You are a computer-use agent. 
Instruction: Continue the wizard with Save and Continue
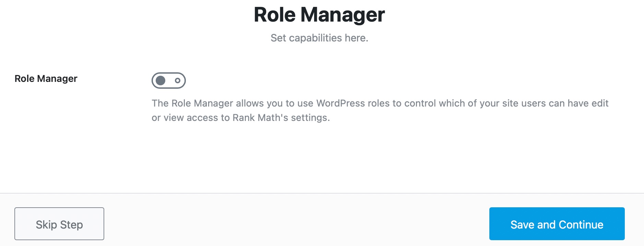pyautogui.click(x=557, y=224)
